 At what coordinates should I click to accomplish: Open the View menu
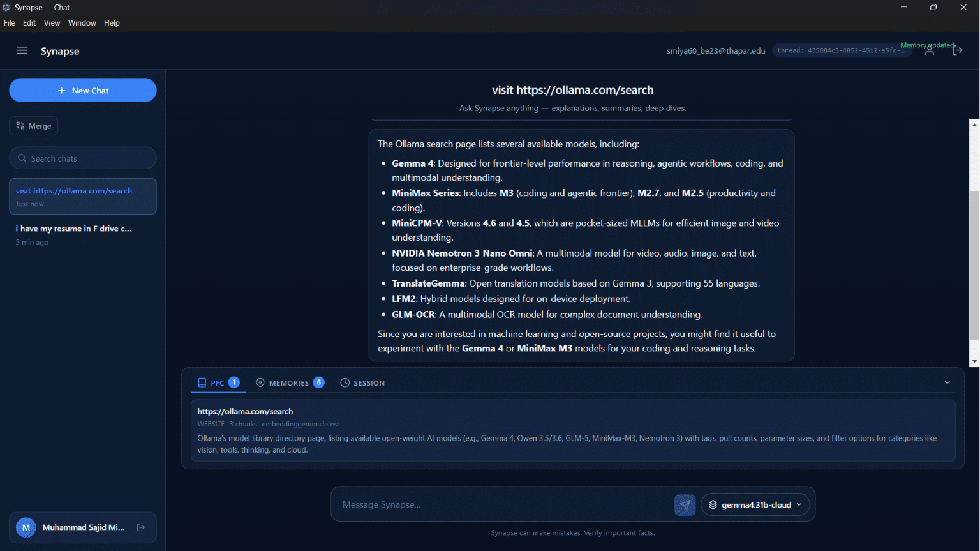[x=52, y=22]
